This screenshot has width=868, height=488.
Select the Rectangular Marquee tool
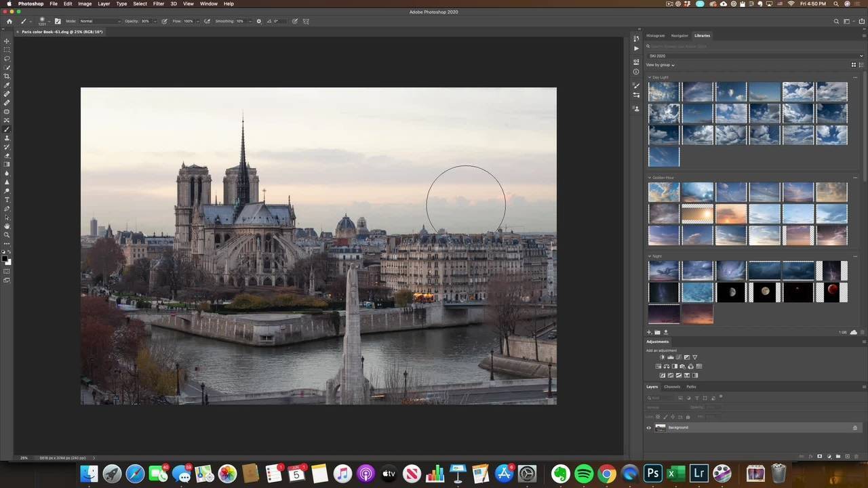click(7, 49)
